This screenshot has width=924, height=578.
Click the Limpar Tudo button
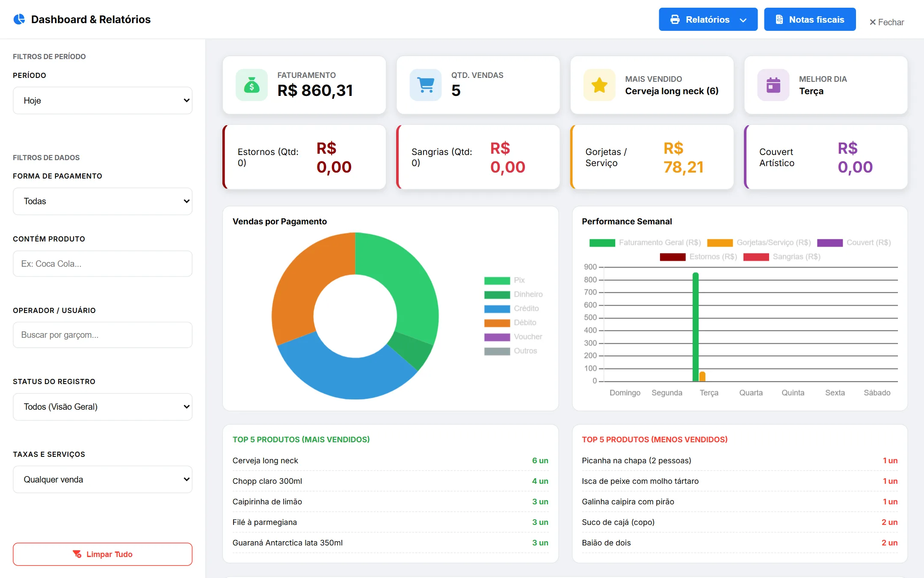[103, 554]
